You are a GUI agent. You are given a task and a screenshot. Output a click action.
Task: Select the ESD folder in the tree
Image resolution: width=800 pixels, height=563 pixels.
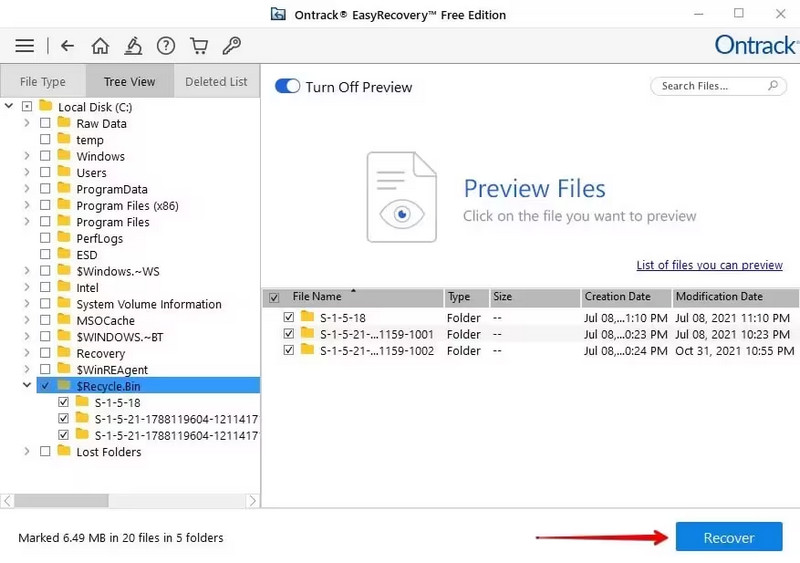click(x=87, y=255)
